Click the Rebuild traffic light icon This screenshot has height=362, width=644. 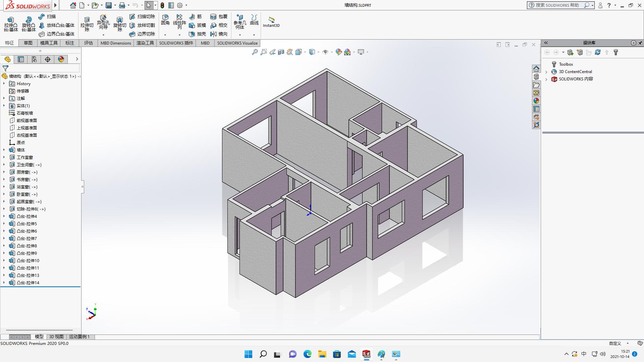pyautogui.click(x=162, y=5)
